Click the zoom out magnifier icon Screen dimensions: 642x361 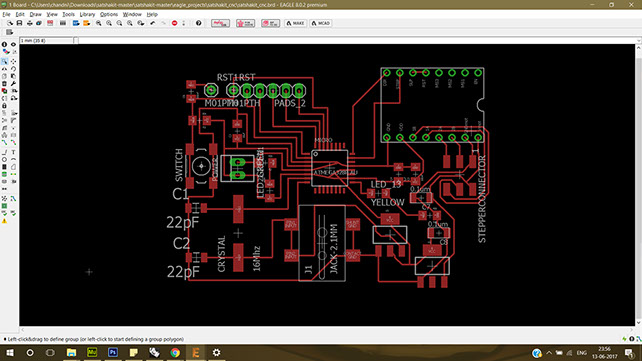119,23
